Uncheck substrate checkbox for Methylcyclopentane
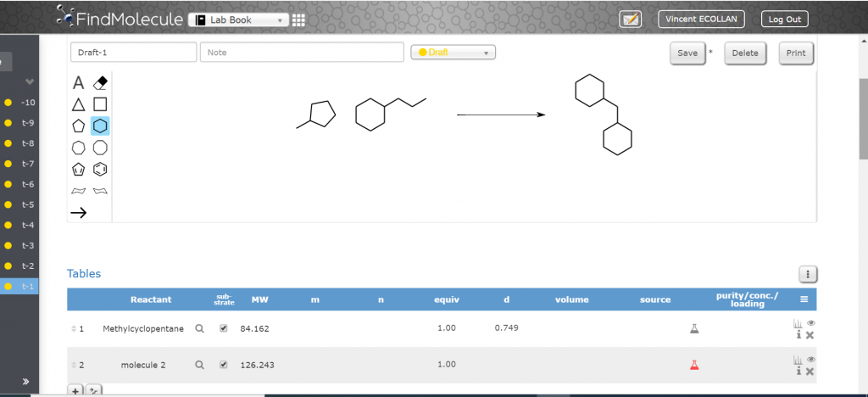Image resolution: width=868 pixels, height=397 pixels. (x=224, y=328)
